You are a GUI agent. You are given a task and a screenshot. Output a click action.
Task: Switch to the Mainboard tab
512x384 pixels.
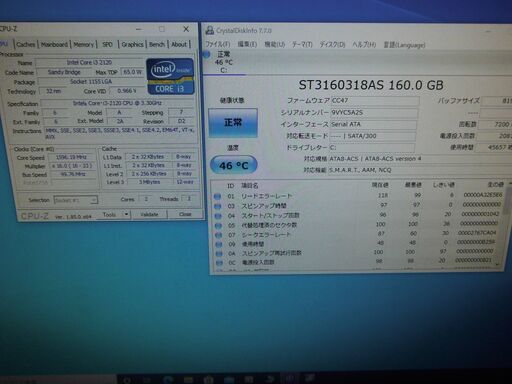pos(54,44)
